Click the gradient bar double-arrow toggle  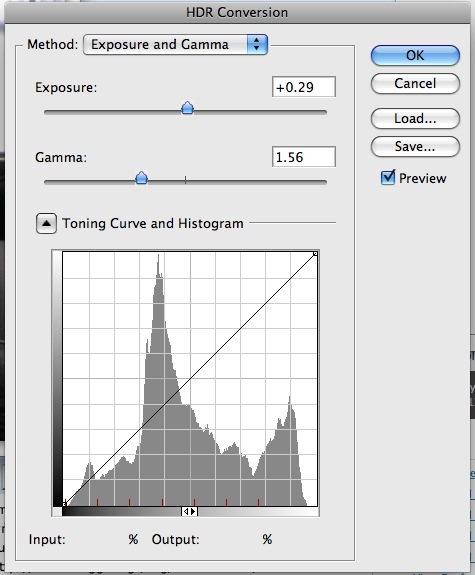coord(189,511)
